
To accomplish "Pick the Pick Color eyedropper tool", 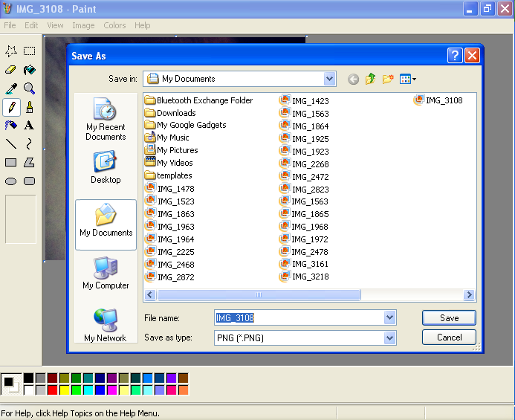I will click(11, 88).
